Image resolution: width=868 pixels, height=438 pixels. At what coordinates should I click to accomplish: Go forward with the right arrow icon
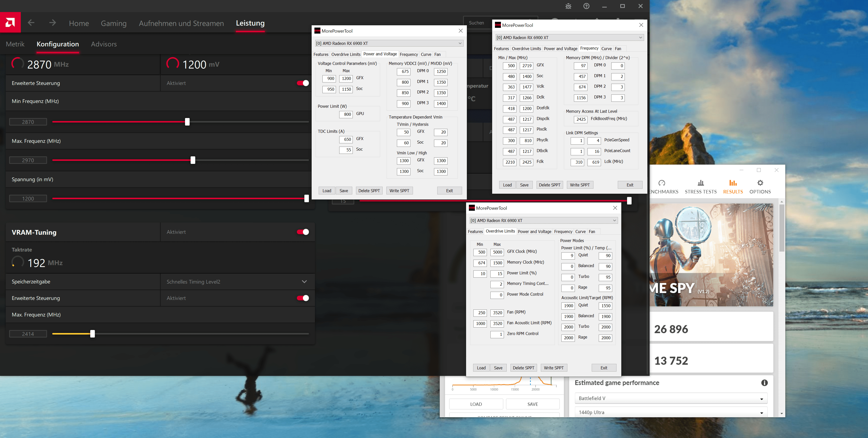pyautogui.click(x=53, y=23)
